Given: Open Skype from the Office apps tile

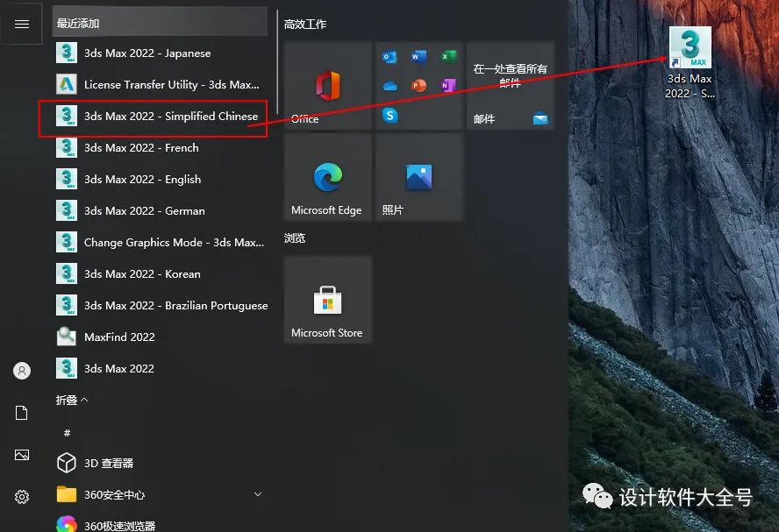Looking at the screenshot, I should tap(390, 116).
